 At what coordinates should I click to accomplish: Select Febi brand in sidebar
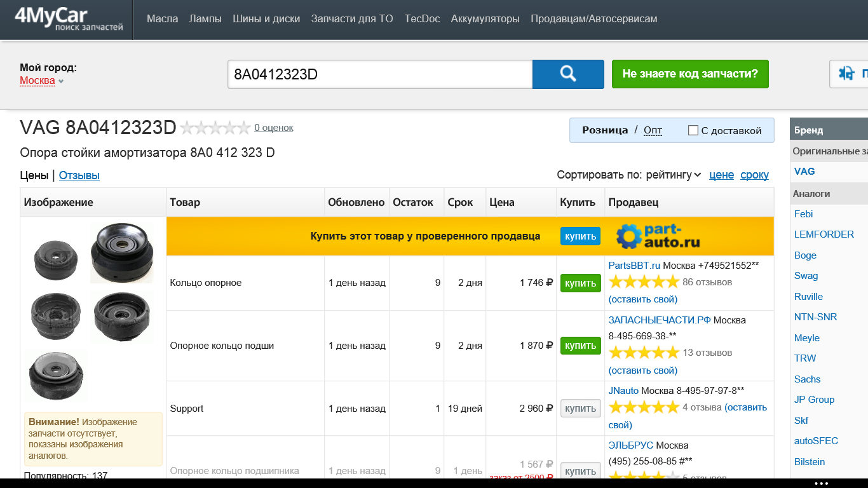pos(804,214)
